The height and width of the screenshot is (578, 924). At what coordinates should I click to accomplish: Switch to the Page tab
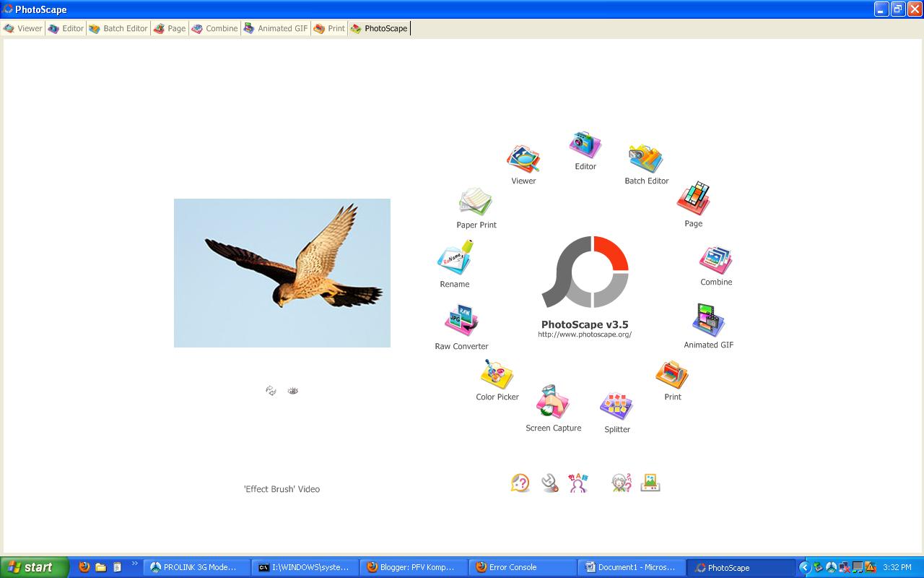(x=170, y=28)
